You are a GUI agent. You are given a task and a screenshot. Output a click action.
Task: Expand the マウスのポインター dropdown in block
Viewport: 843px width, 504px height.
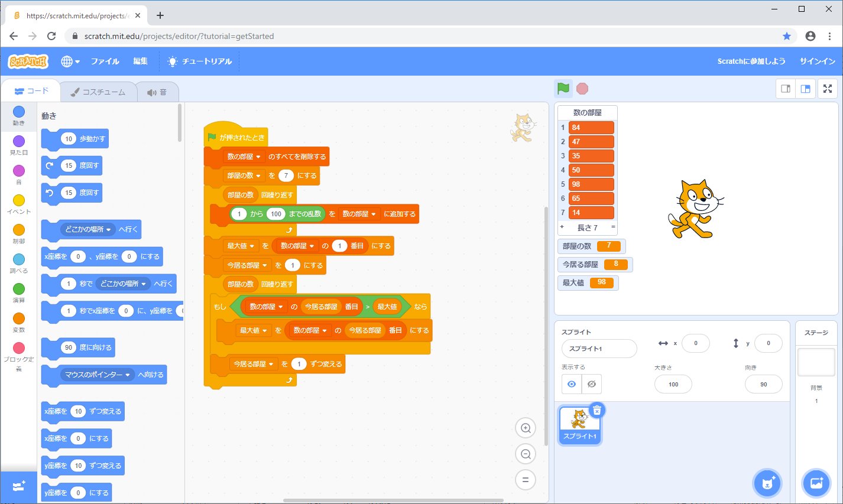pos(128,375)
